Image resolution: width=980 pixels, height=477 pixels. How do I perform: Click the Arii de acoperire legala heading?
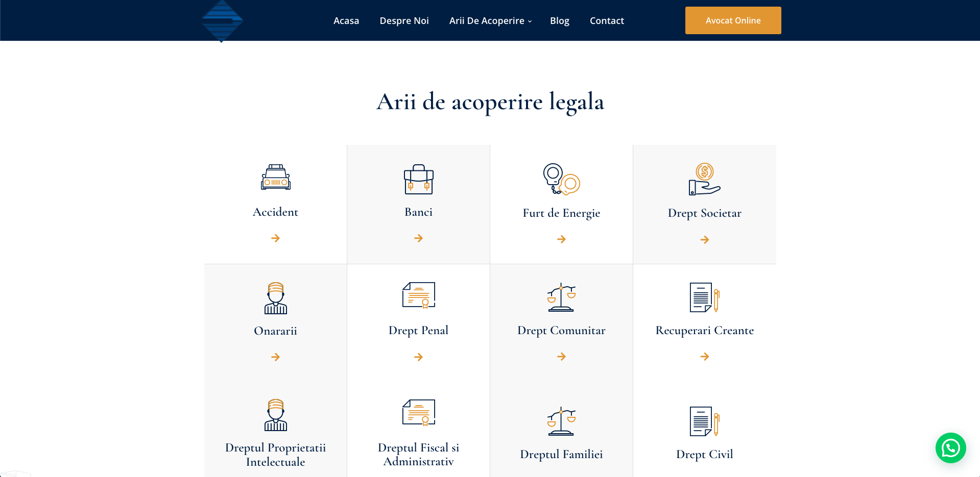point(490,102)
